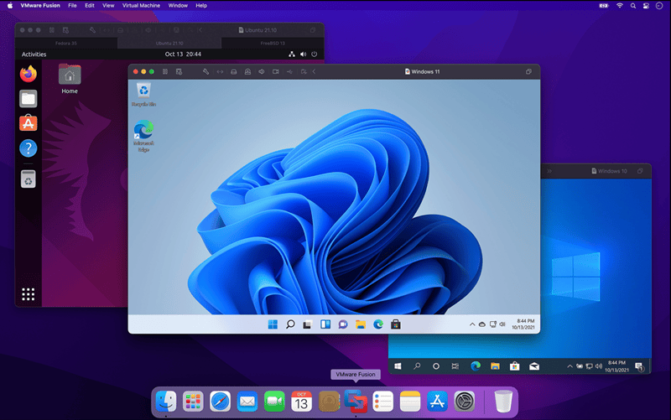Image resolution: width=671 pixels, height=420 pixels.
Task: Collapse the device icons chevron in Windows 11 toolbar
Action: coord(314,71)
